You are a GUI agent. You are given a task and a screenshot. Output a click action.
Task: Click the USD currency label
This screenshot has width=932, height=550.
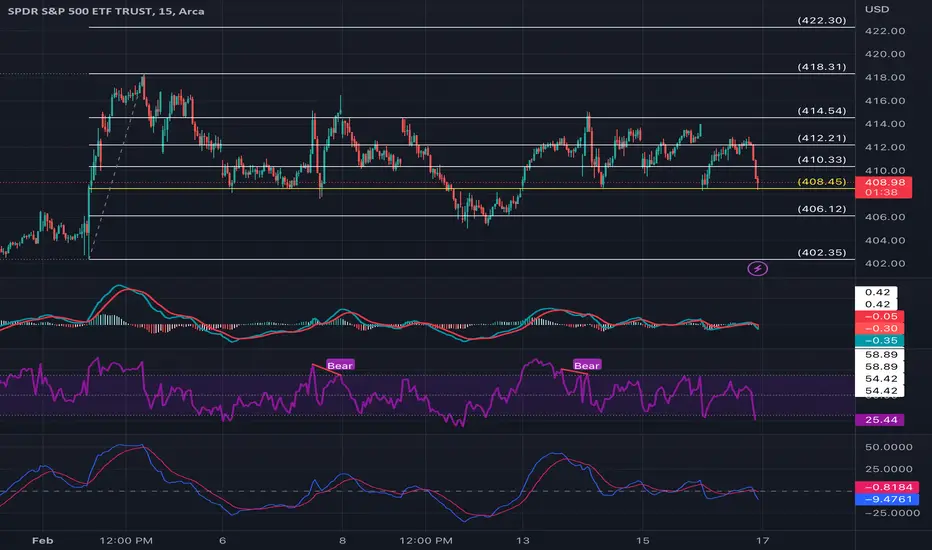click(x=877, y=10)
